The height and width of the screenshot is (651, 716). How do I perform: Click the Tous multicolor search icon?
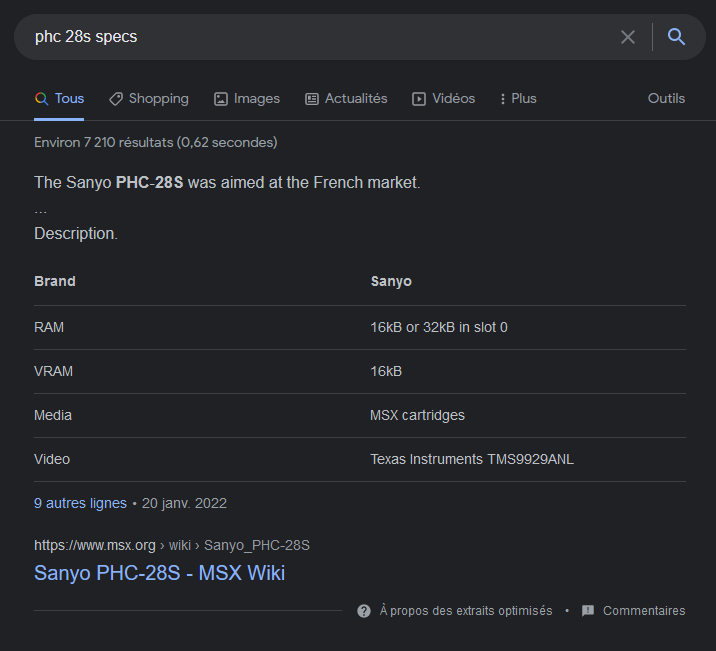coord(42,99)
